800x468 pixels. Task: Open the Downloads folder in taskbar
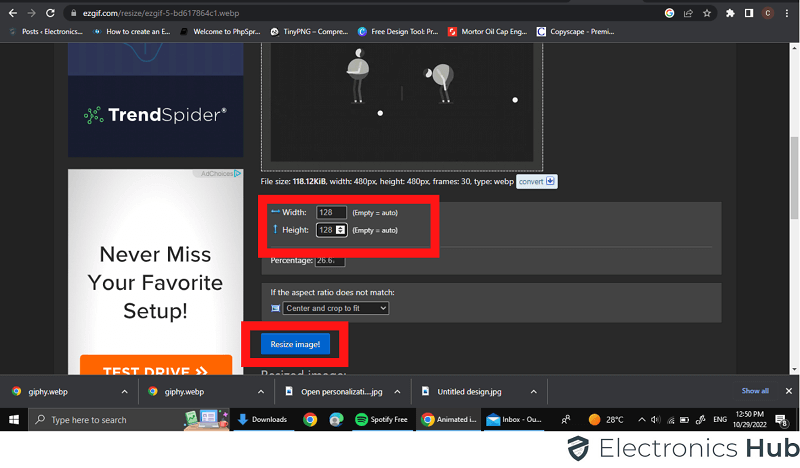(262, 420)
